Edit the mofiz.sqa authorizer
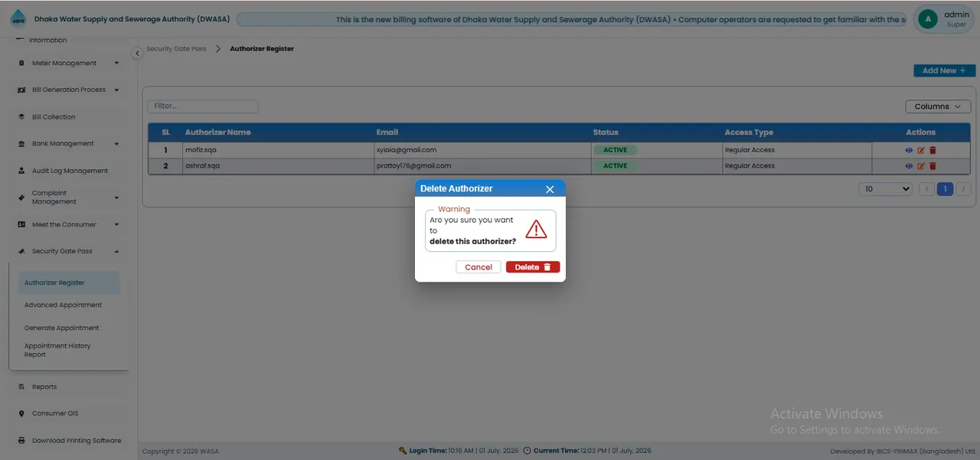 921,150
